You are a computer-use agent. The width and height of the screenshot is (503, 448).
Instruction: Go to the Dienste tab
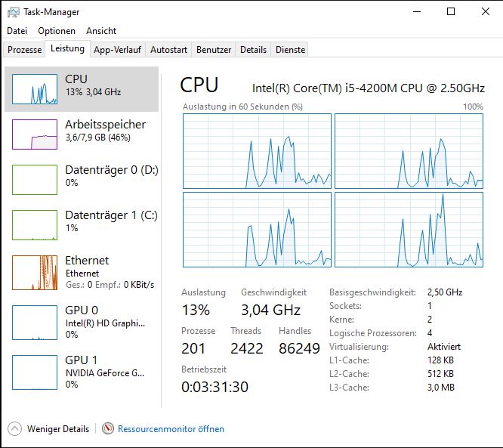pyautogui.click(x=290, y=50)
